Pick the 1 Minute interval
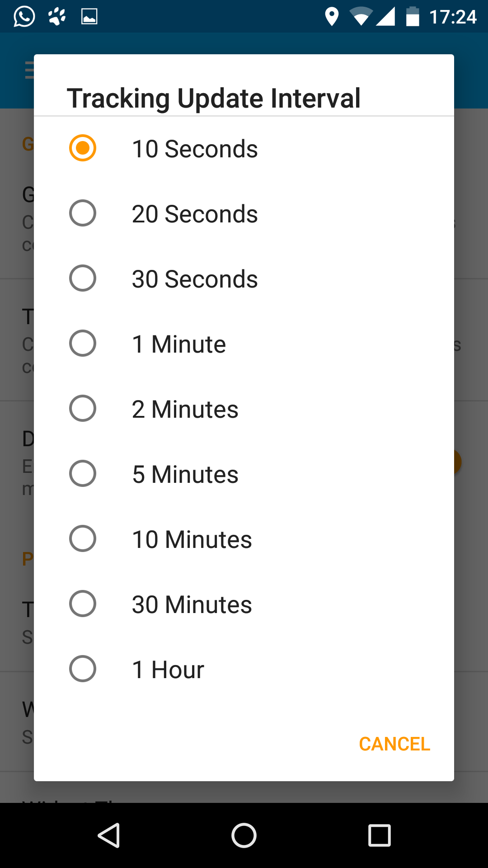 pos(244,344)
